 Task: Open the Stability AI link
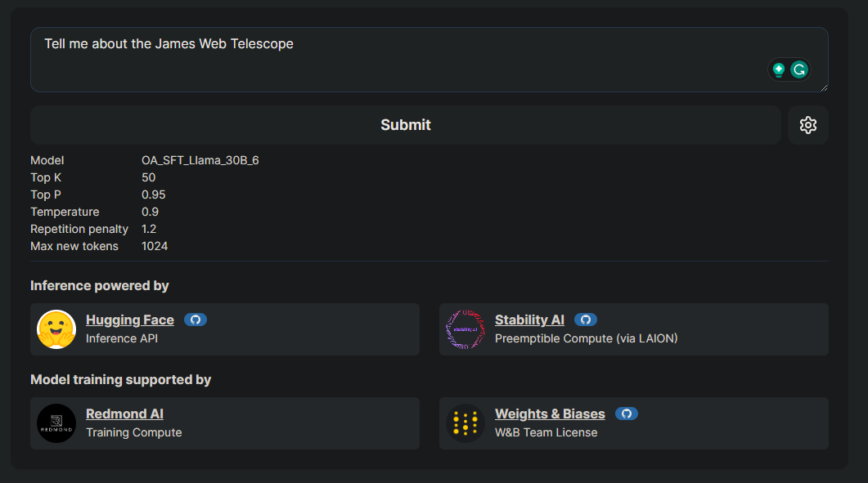click(529, 320)
